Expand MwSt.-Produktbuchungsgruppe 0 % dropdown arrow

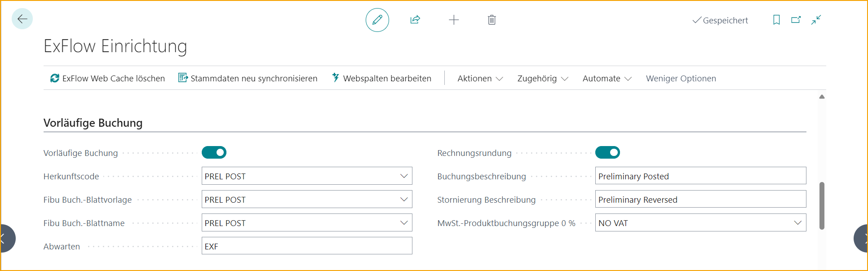(798, 223)
